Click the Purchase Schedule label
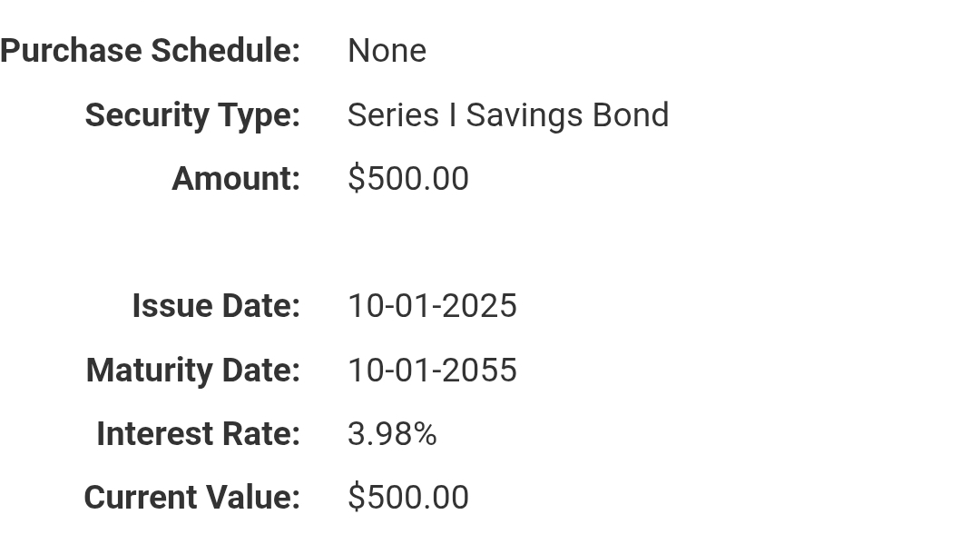Viewport: 980px width, 554px height. (150, 51)
